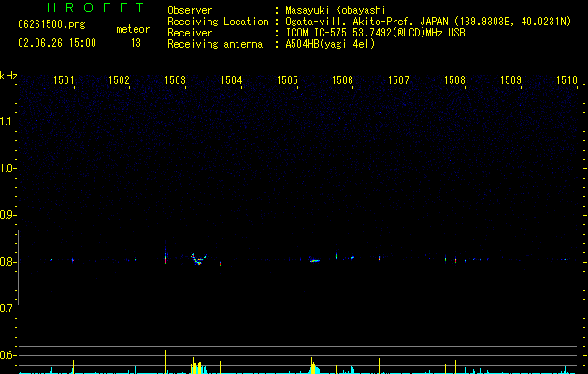The height and width of the screenshot is (374, 588).
Task: Select the filename 06261500.png
Action: 51,24
